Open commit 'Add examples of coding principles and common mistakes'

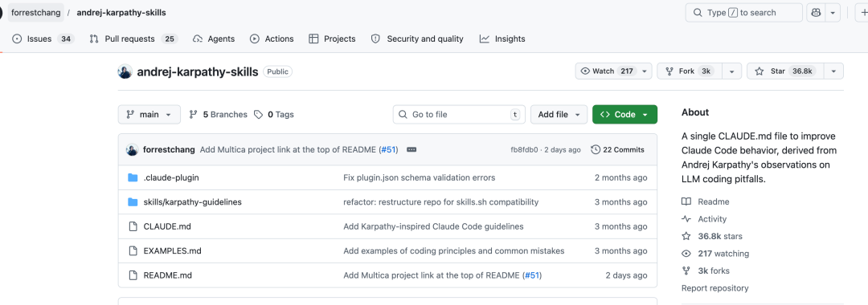(454, 250)
